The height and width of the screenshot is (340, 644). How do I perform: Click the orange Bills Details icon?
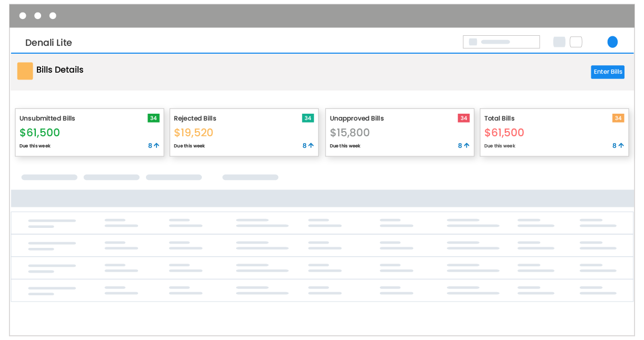25,71
